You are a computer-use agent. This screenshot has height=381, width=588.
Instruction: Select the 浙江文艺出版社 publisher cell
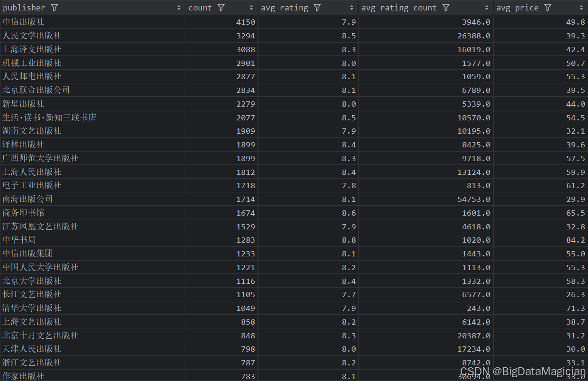[93, 363]
